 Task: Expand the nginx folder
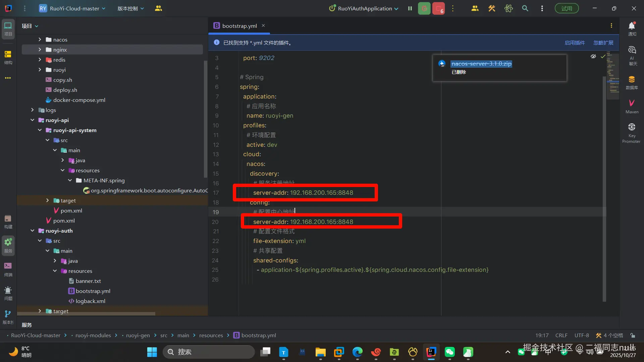click(x=40, y=50)
